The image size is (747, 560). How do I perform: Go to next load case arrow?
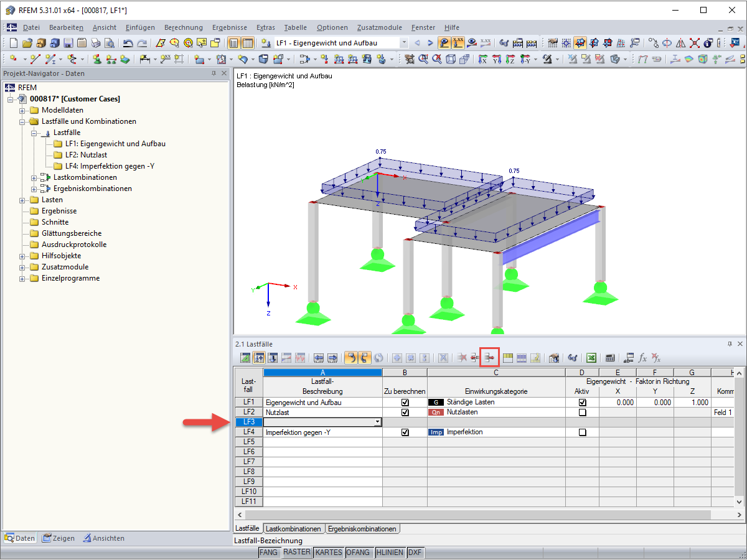coord(430,43)
